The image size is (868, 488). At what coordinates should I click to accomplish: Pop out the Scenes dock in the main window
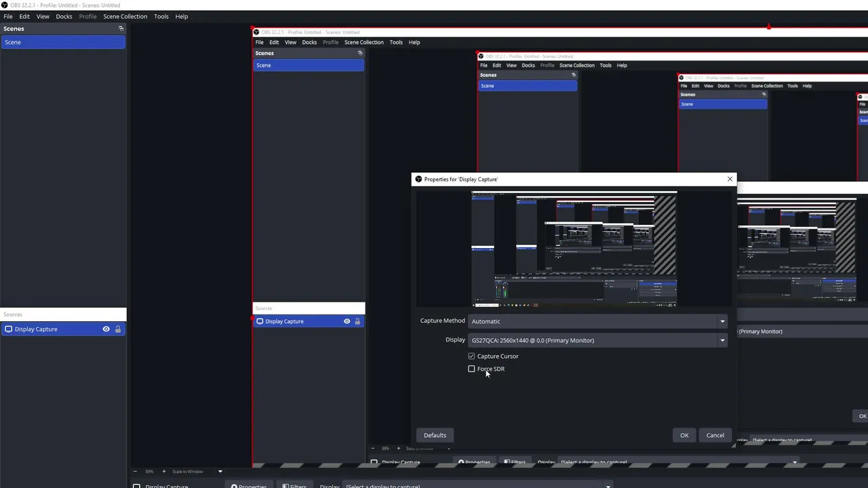click(x=121, y=28)
